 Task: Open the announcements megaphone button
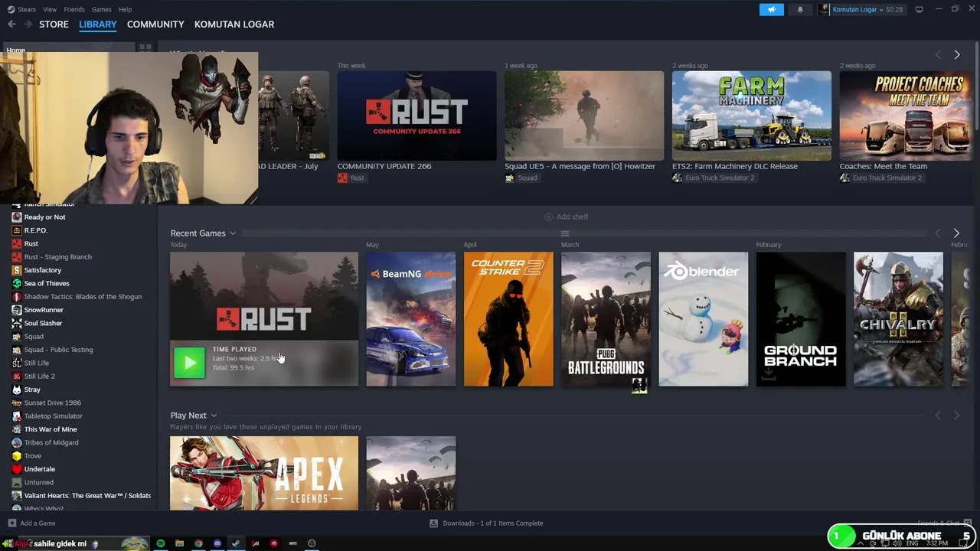click(771, 9)
